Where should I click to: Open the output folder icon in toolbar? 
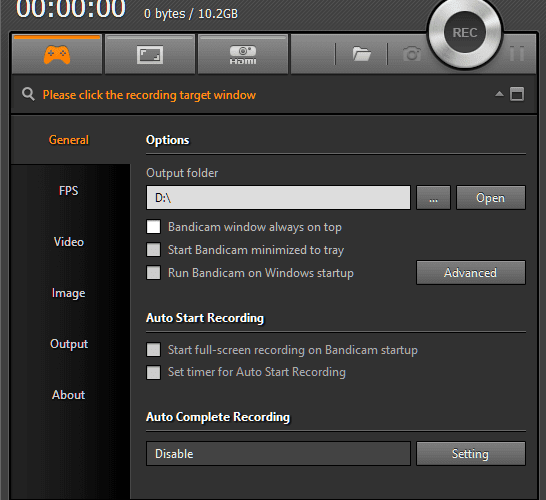click(361, 54)
